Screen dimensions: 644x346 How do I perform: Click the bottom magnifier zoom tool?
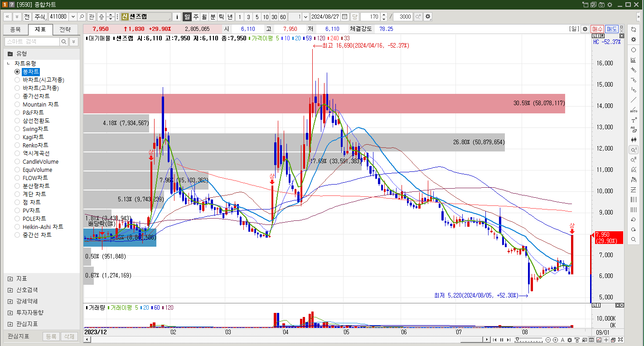[x=634, y=239]
